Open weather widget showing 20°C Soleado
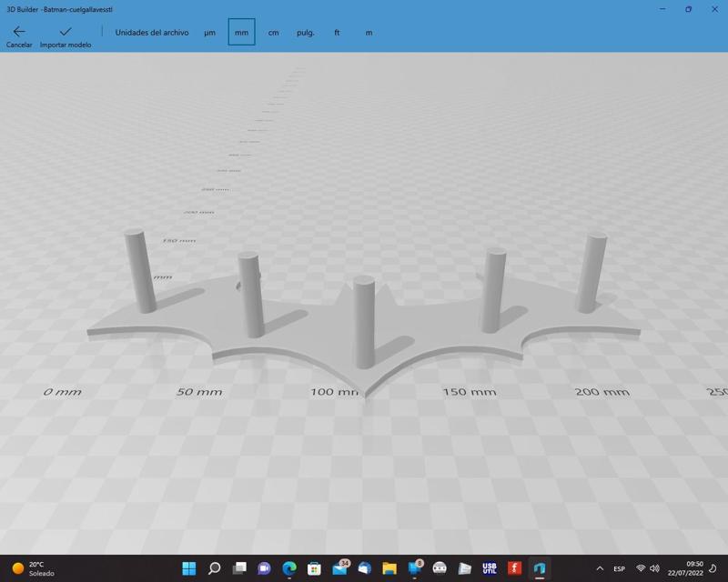The image size is (728, 582). click(33, 568)
